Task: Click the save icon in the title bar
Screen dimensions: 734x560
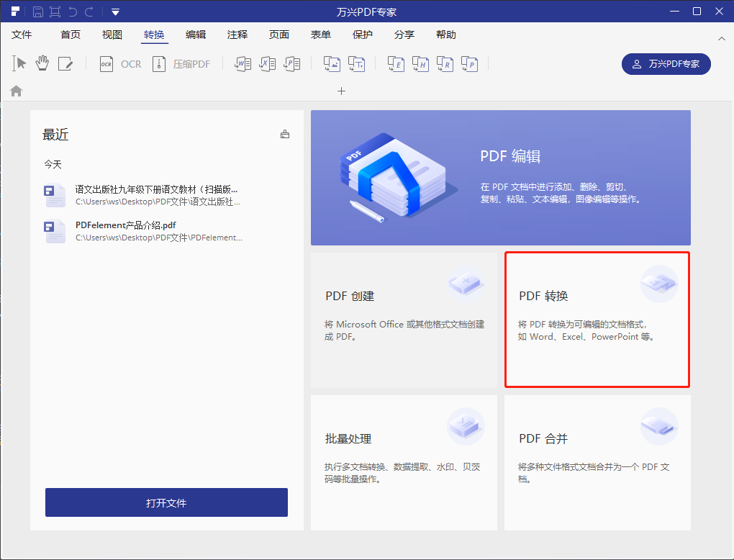Action: (x=38, y=11)
